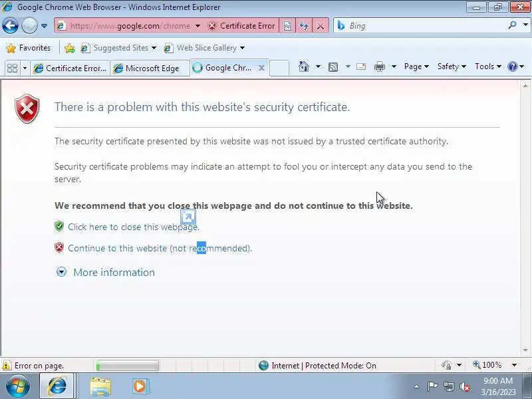The image size is (532, 399).
Task: Click Continue to this website link
Action: [160, 248]
